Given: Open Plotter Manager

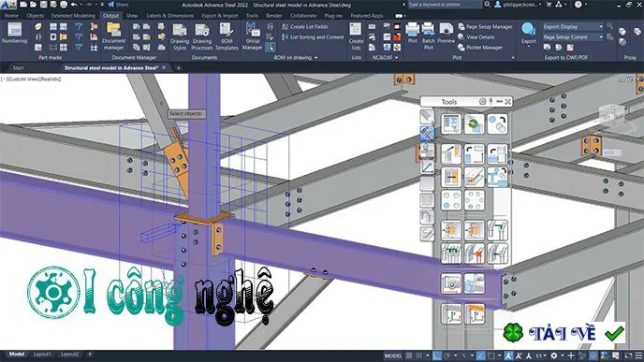Looking at the screenshot, I should pos(480,47).
